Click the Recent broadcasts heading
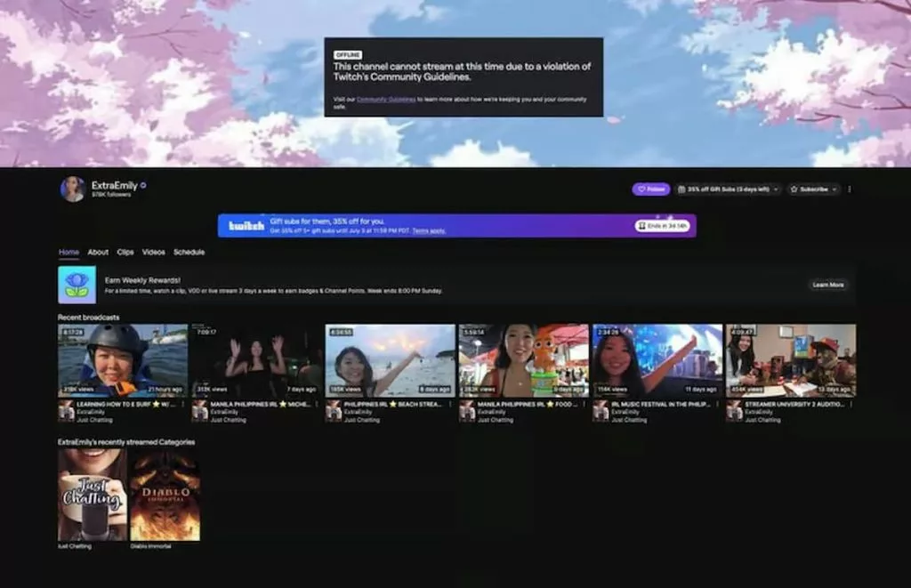Viewport: 911px width, 588px height. tap(88, 318)
